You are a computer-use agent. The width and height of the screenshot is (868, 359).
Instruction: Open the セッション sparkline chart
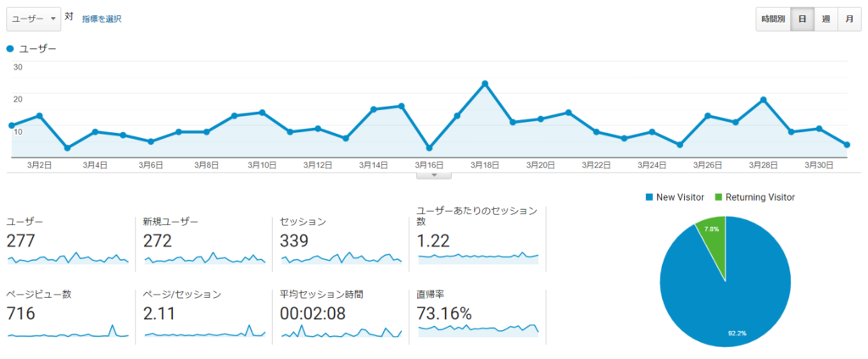[x=342, y=258]
